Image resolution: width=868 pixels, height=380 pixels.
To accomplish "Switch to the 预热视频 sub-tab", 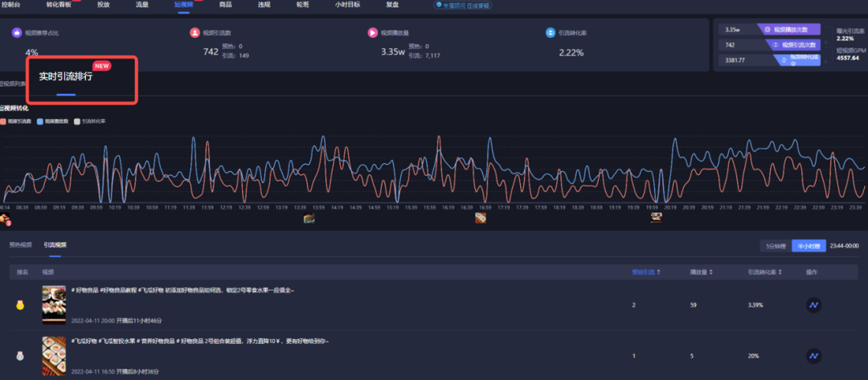I will point(20,244).
